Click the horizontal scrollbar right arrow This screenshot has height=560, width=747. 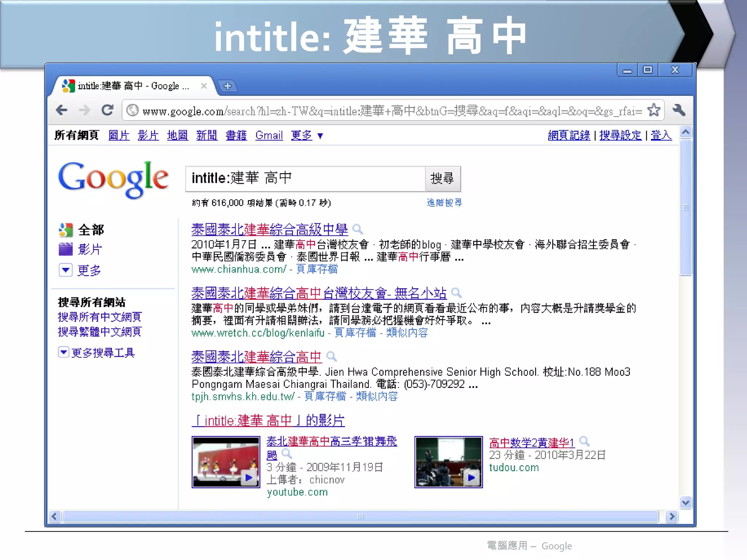pos(671,516)
